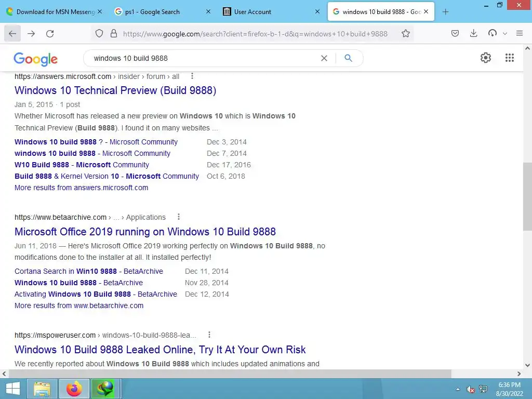This screenshot has height=399, width=532.
Task: Run search with the magnifier button
Action: pos(348,58)
